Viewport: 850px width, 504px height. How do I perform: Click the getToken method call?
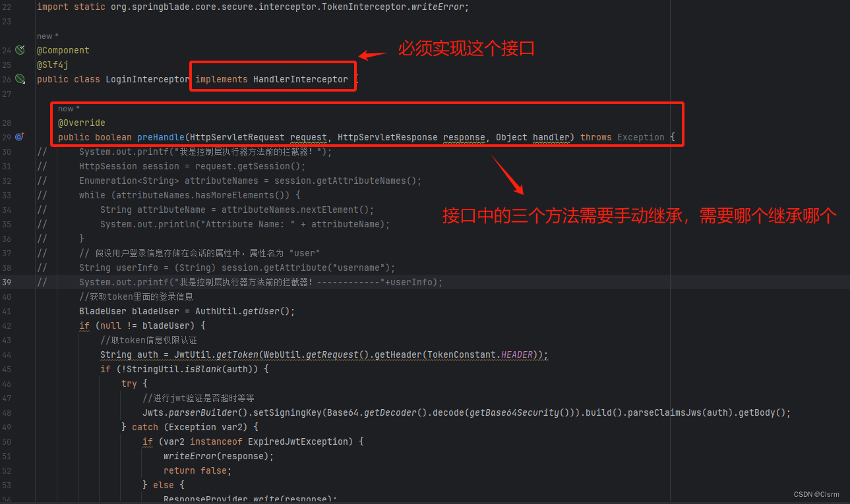(237, 354)
